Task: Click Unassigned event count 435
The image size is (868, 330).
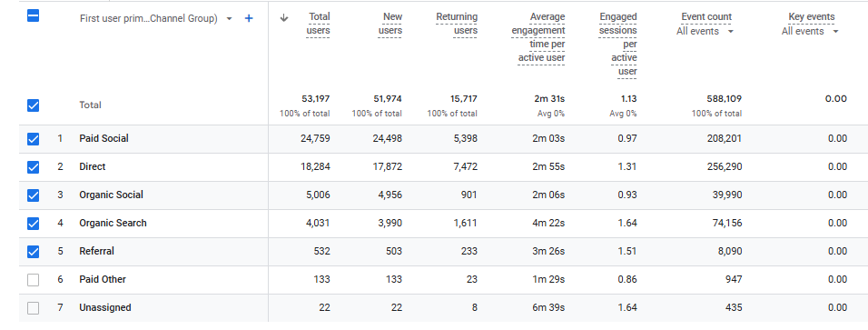Action: coord(734,307)
